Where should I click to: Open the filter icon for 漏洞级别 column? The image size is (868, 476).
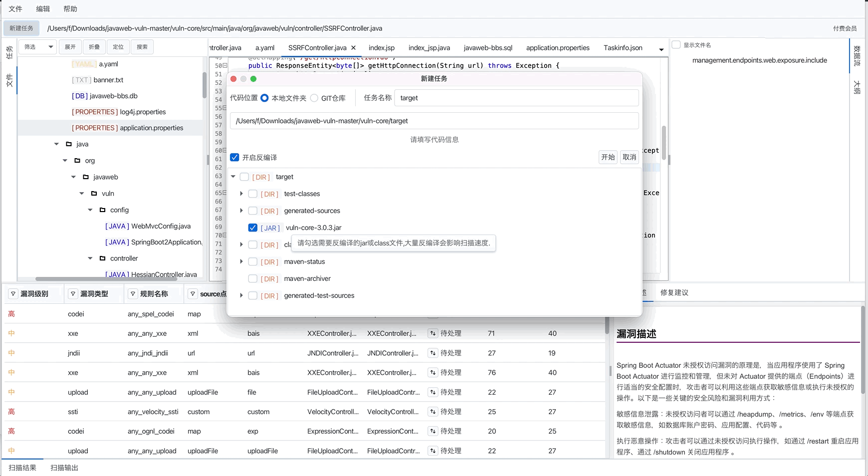tap(13, 294)
